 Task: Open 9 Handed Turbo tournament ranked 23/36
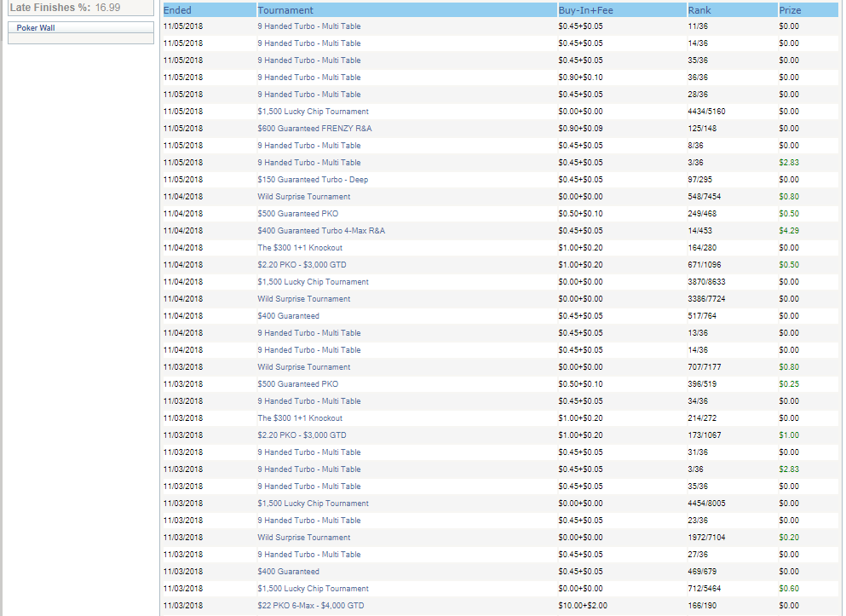pyautogui.click(x=309, y=521)
